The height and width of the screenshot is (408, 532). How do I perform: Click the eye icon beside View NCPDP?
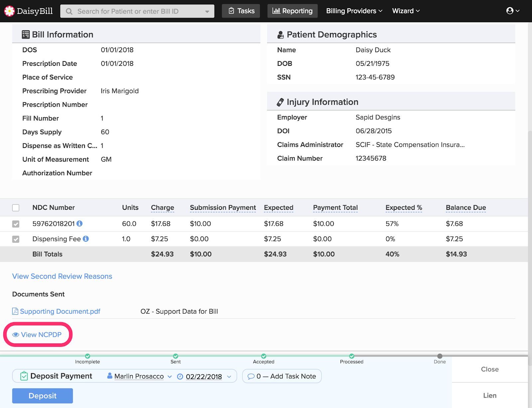click(x=16, y=335)
